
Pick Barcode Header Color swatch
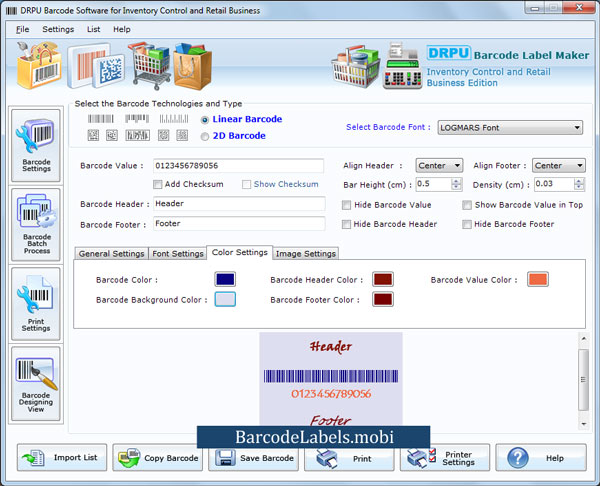coord(383,279)
